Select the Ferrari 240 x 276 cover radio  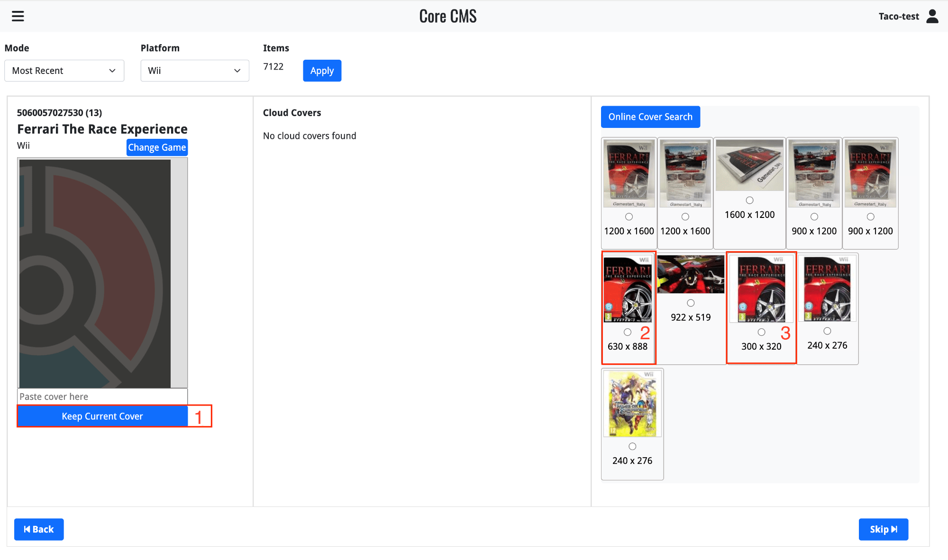(x=827, y=331)
